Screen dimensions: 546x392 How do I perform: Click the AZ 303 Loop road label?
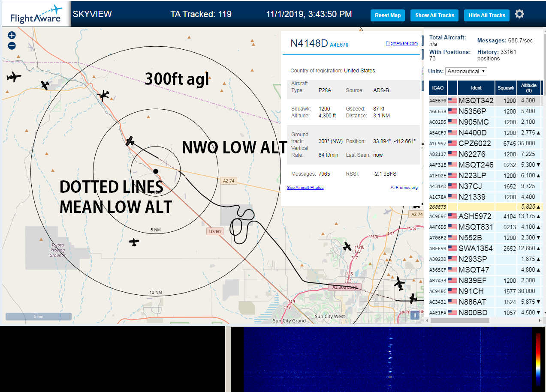(345, 287)
